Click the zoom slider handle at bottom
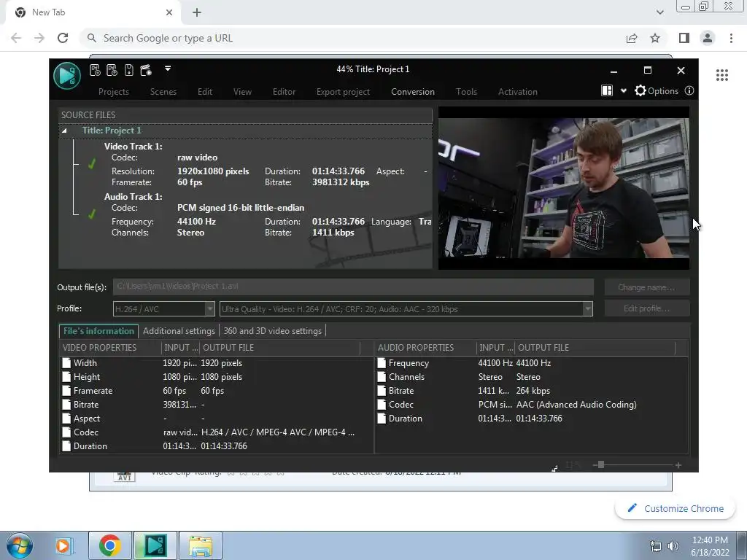 click(x=601, y=464)
